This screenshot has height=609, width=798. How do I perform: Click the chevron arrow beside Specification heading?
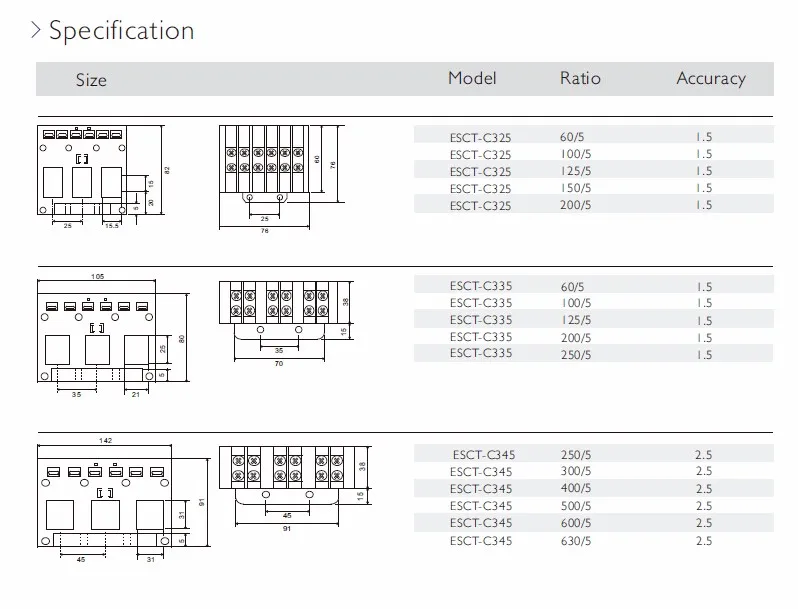point(36,30)
